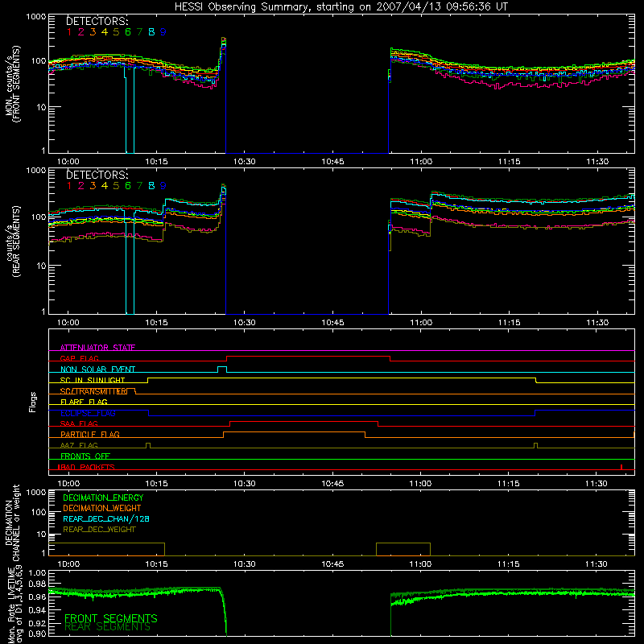Screen dimensions: 644x644
Task: Click the DETECTORS: label in rear segments plot
Action: tap(97, 175)
